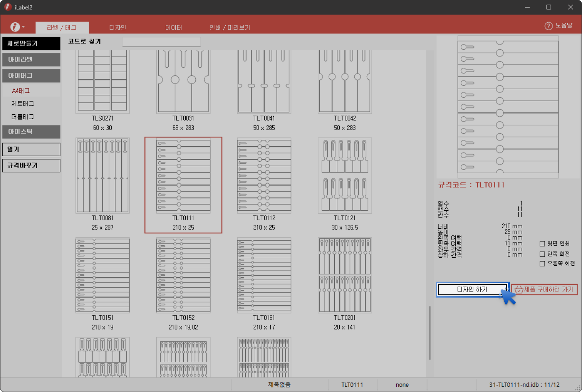
Task: Click the 코드로 찾기 search field
Action: coord(161,42)
